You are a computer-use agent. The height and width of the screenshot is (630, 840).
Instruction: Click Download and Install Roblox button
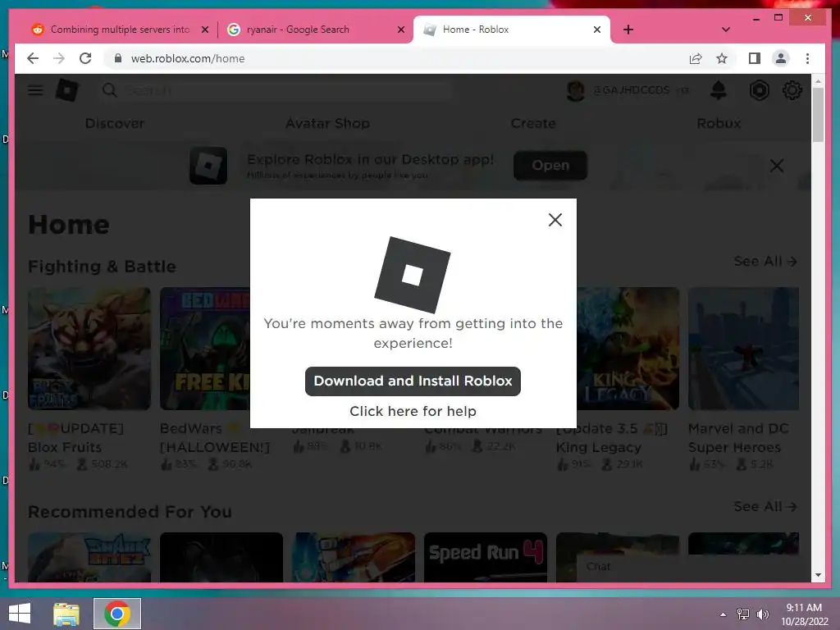[413, 381]
